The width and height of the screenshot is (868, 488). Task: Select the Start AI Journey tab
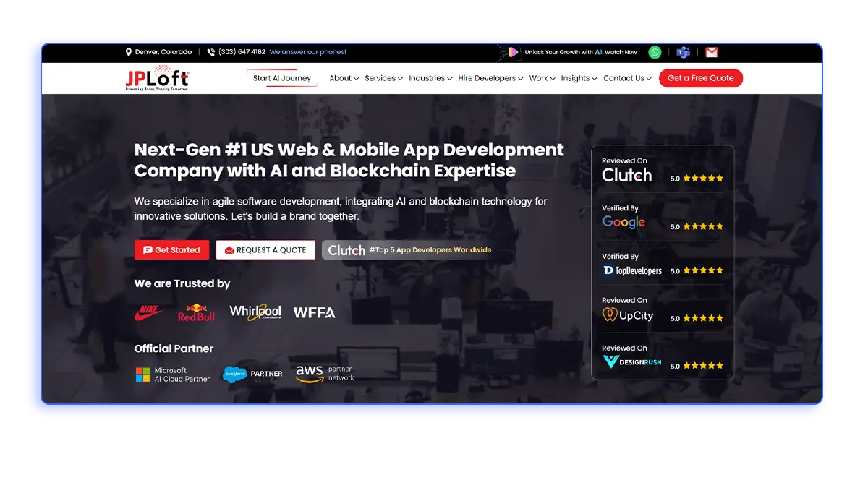[x=282, y=78]
